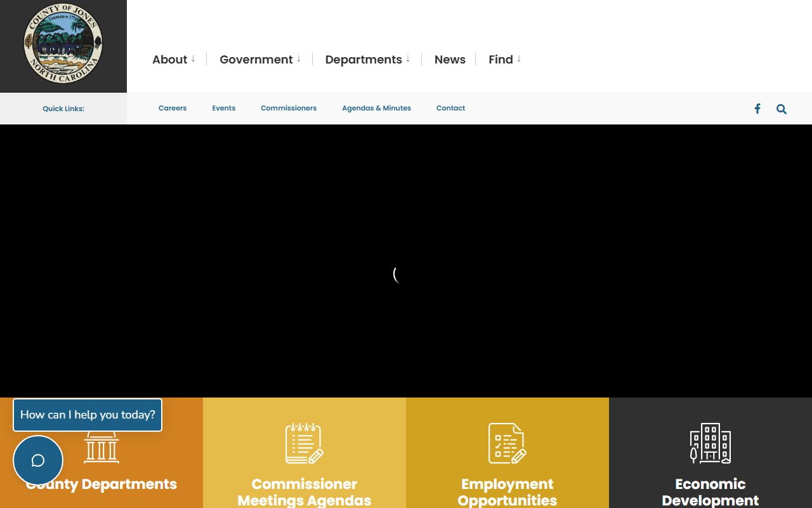Click the notepad icon for Commissioner Meetings
The width and height of the screenshot is (812, 508).
(x=304, y=443)
